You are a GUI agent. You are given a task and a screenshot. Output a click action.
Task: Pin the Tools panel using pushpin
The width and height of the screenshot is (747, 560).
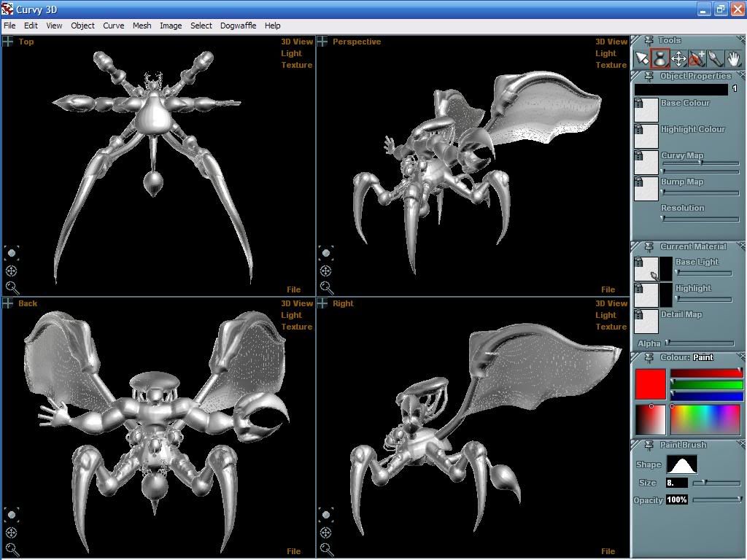[649, 41]
